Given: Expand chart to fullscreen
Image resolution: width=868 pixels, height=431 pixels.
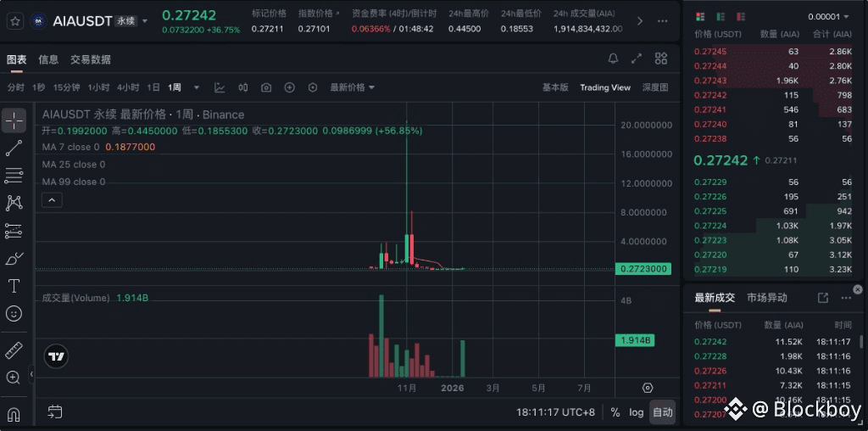Looking at the screenshot, I should coord(637,59).
